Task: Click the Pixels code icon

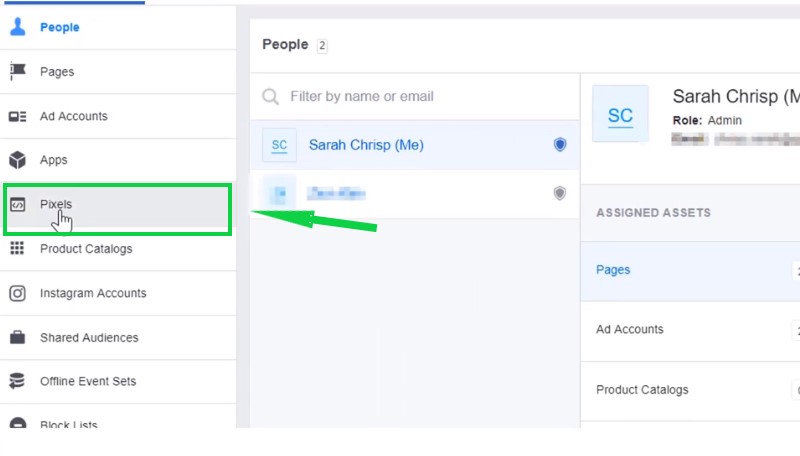Action: [17, 205]
